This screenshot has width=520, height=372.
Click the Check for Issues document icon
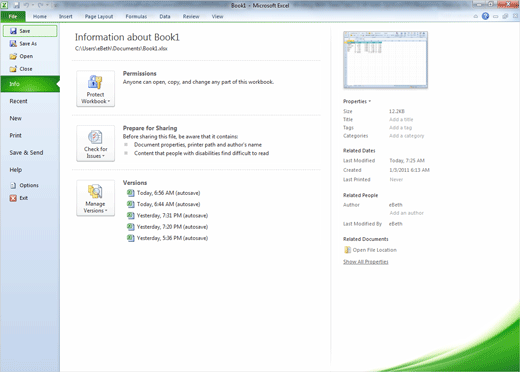[95, 137]
